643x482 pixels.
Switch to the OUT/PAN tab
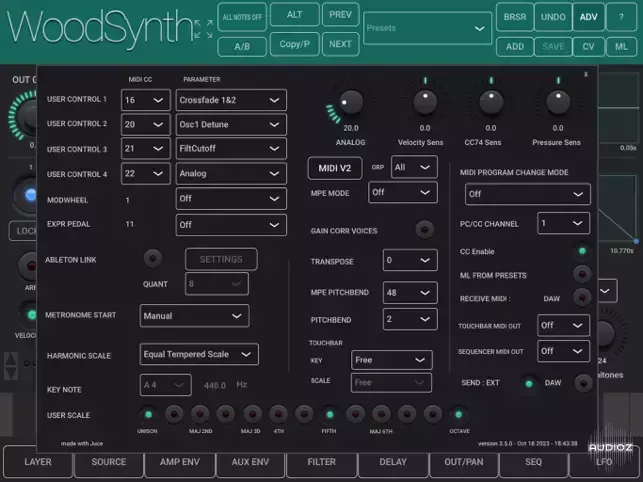coord(464,462)
